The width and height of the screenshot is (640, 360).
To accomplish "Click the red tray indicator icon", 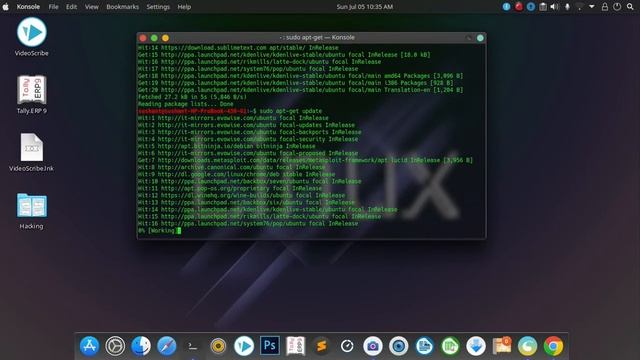I will pos(519,7).
